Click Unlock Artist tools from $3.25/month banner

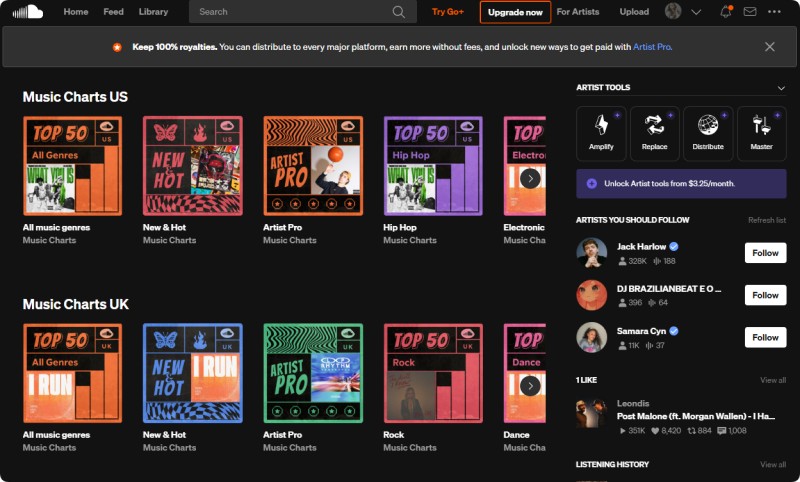pos(681,184)
